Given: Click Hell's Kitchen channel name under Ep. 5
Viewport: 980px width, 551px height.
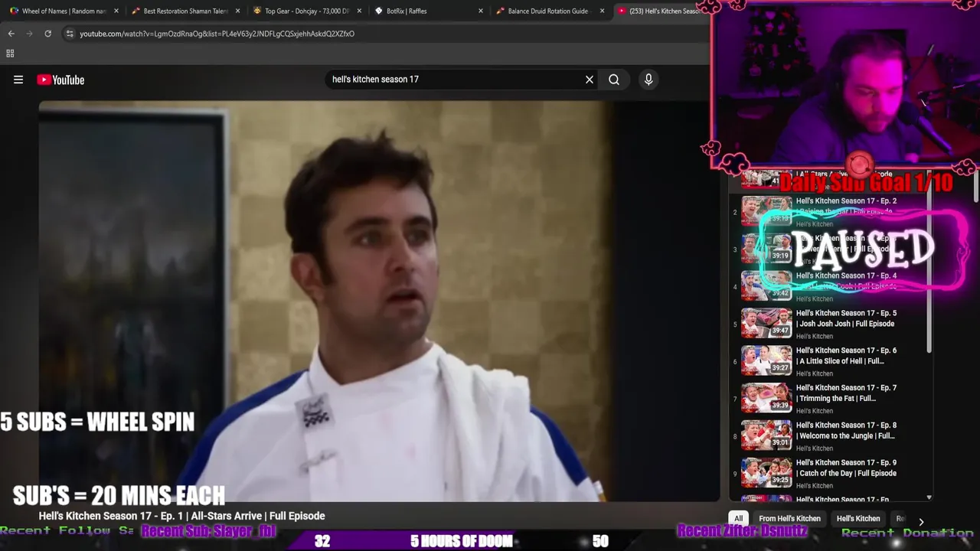Looking at the screenshot, I should tap(815, 336).
